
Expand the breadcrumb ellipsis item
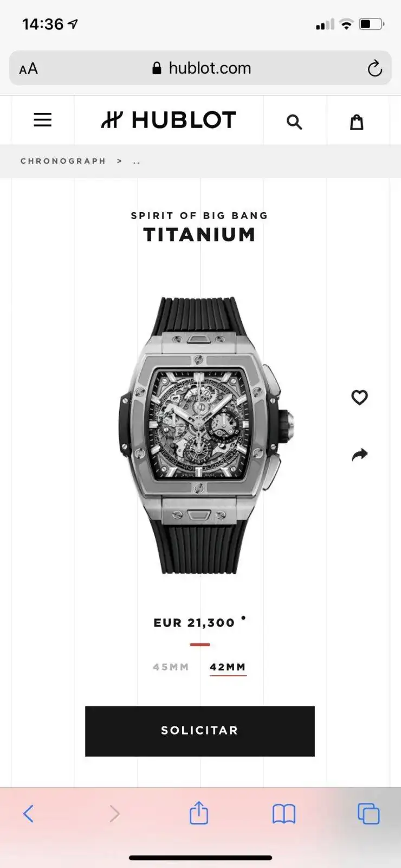click(x=137, y=162)
